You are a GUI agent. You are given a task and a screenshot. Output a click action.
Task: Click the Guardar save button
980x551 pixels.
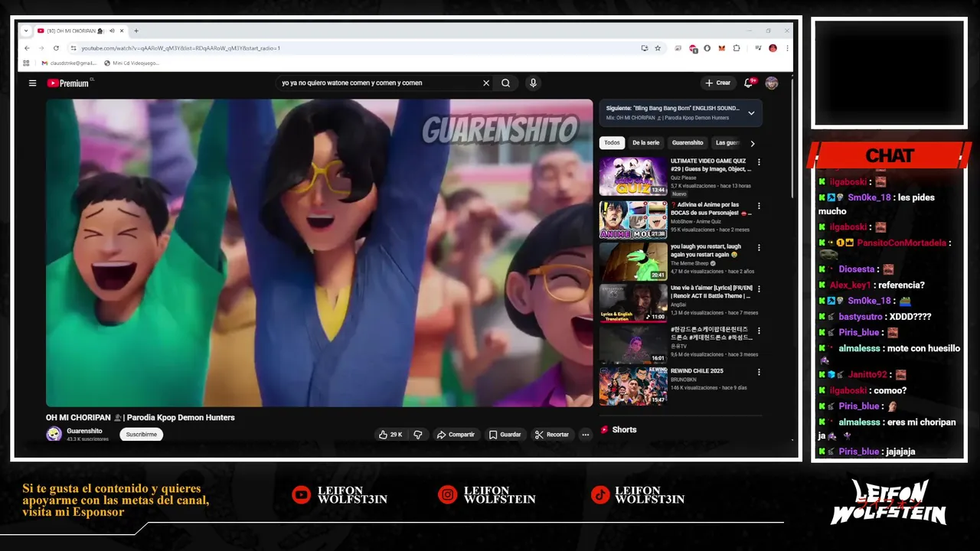click(505, 435)
